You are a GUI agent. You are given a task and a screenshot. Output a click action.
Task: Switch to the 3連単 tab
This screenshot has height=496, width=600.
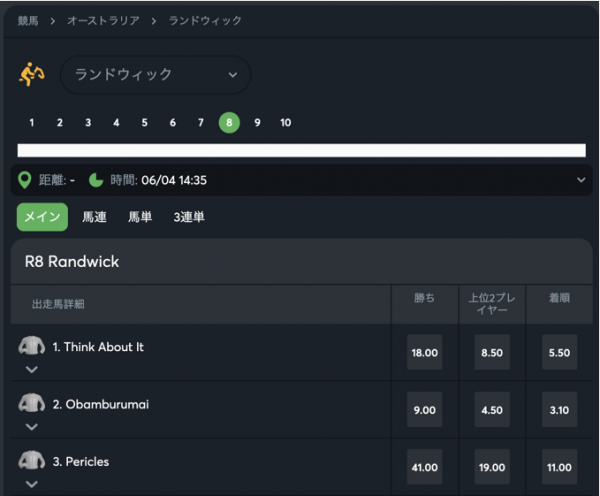pos(189,217)
